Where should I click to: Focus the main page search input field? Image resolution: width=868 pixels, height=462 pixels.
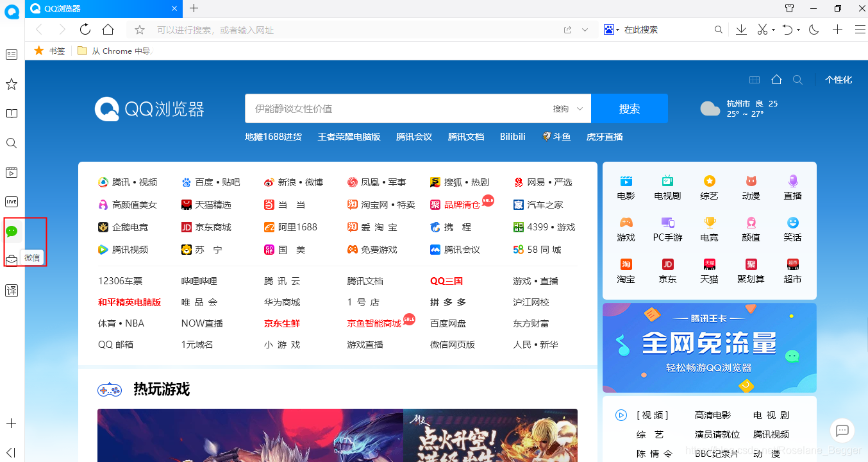click(x=397, y=108)
